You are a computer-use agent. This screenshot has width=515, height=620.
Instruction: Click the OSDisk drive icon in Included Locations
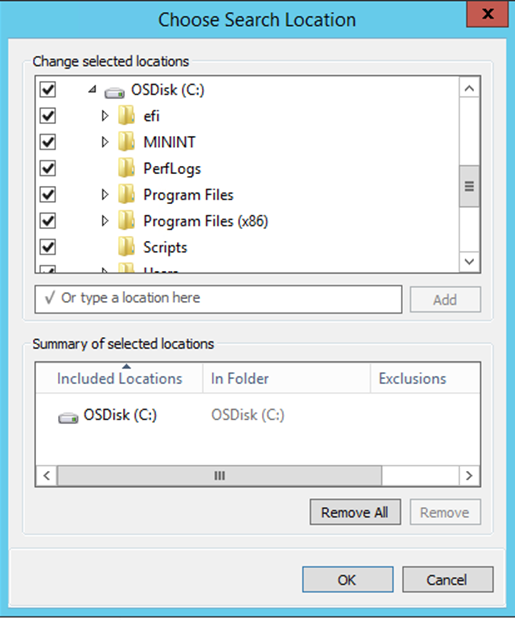click(68, 417)
